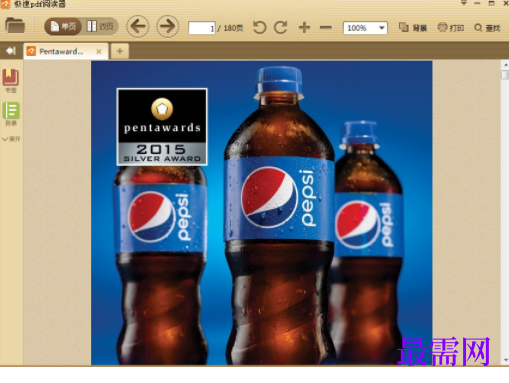The height and width of the screenshot is (383, 509).
Task: Go to the next page arrow
Action: (168, 26)
